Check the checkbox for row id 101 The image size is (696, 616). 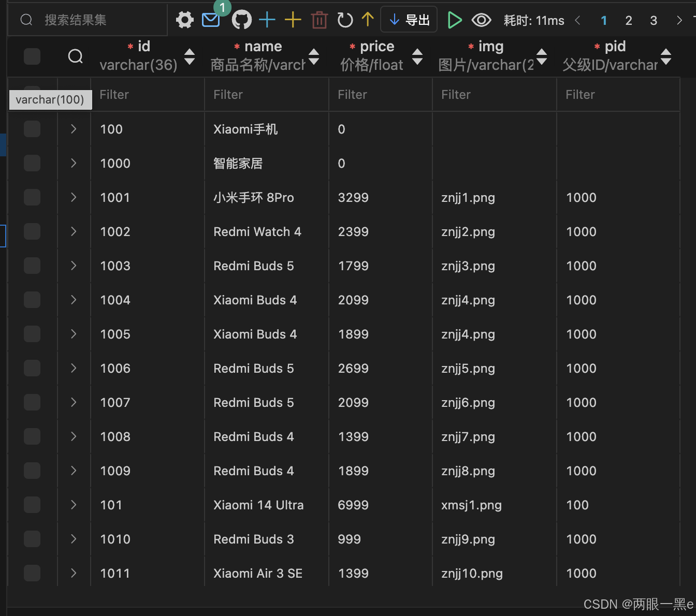pyautogui.click(x=32, y=505)
